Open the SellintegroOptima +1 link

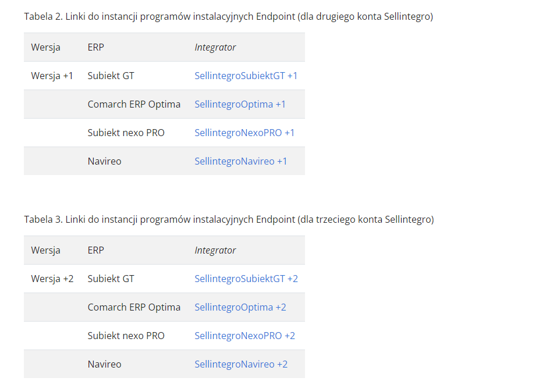click(240, 104)
